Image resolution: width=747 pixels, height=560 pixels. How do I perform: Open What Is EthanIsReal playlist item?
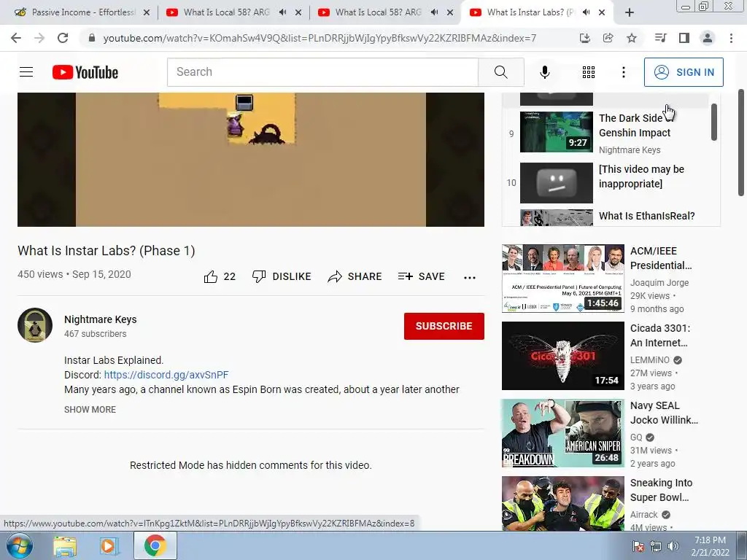tap(646, 216)
